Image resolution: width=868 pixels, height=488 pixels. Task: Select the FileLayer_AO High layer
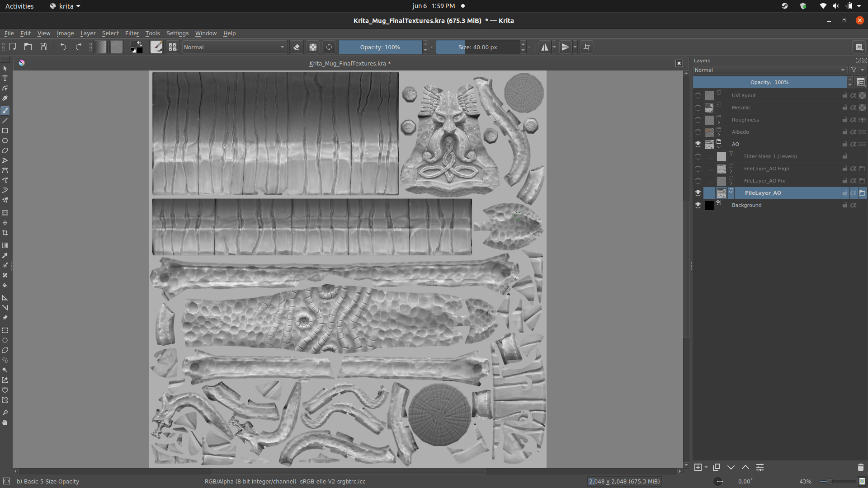click(767, 169)
